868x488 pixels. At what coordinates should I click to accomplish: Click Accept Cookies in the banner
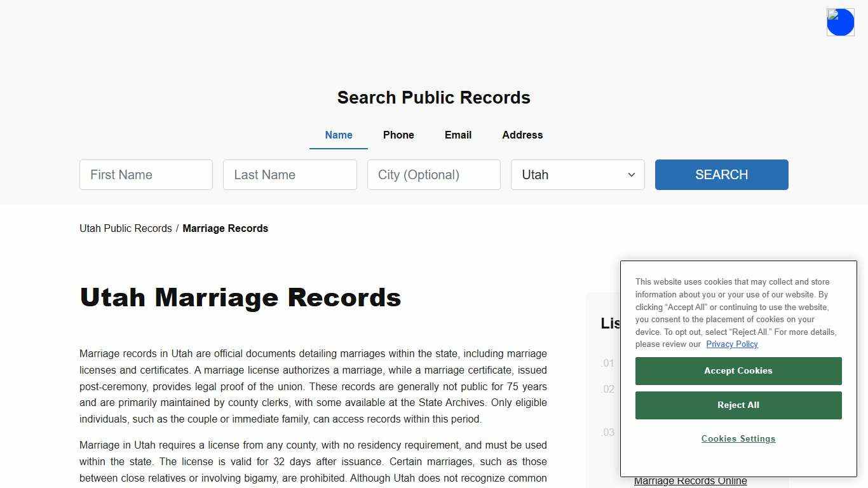pyautogui.click(x=738, y=370)
